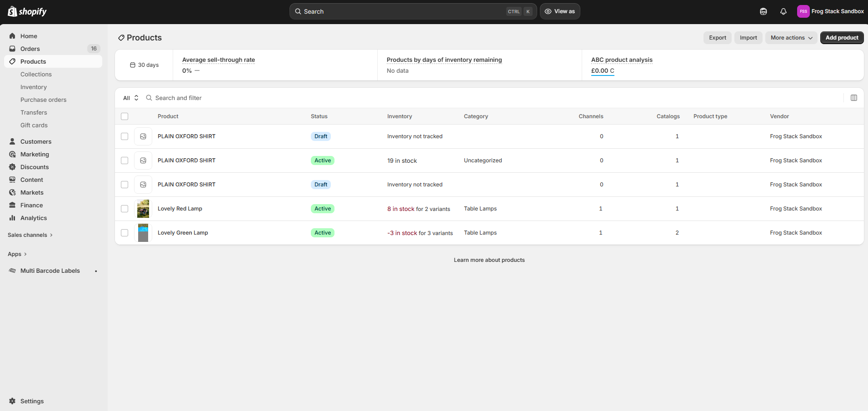Click the Discounts badge icon
Viewport: 868px width, 411px height.
pyautogui.click(x=12, y=167)
